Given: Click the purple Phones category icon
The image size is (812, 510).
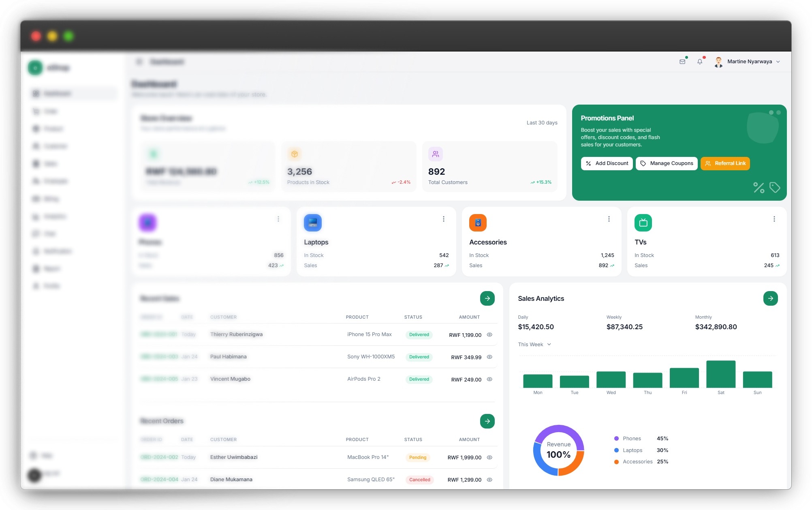Looking at the screenshot, I should 147,223.
